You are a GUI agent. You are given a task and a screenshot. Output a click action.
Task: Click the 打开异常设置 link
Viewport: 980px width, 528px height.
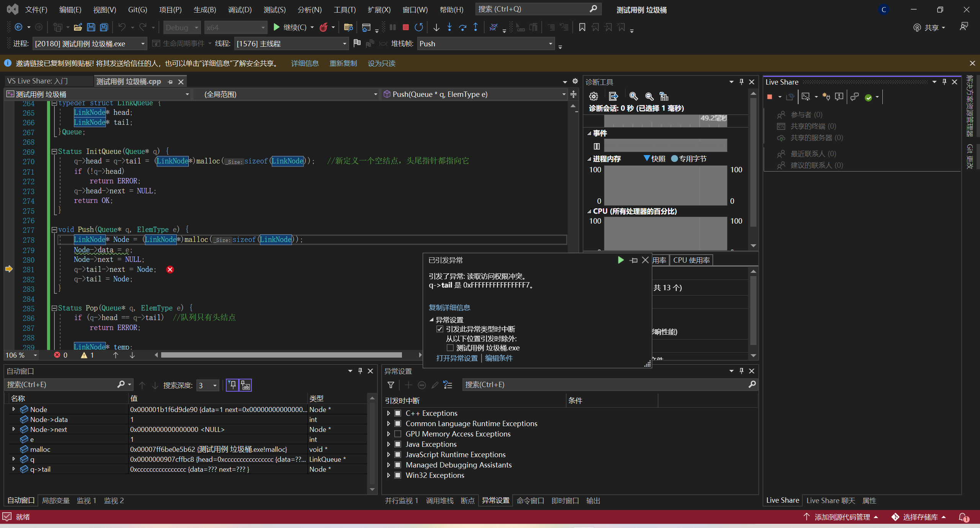(457, 358)
